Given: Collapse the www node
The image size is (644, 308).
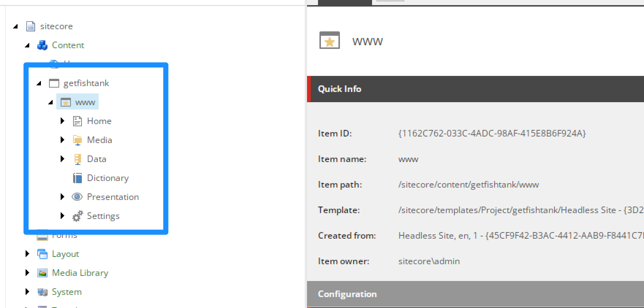Looking at the screenshot, I should point(50,102).
